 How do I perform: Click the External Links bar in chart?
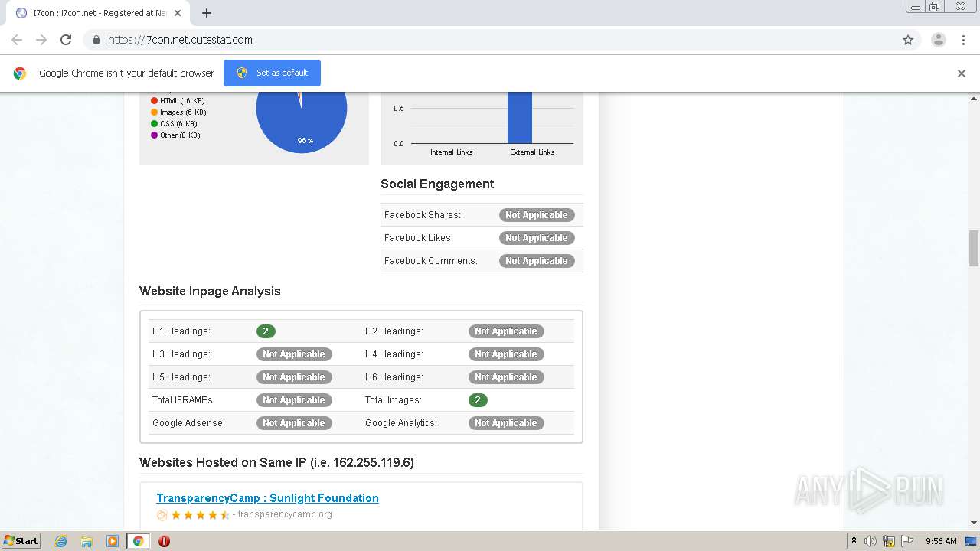point(519,117)
